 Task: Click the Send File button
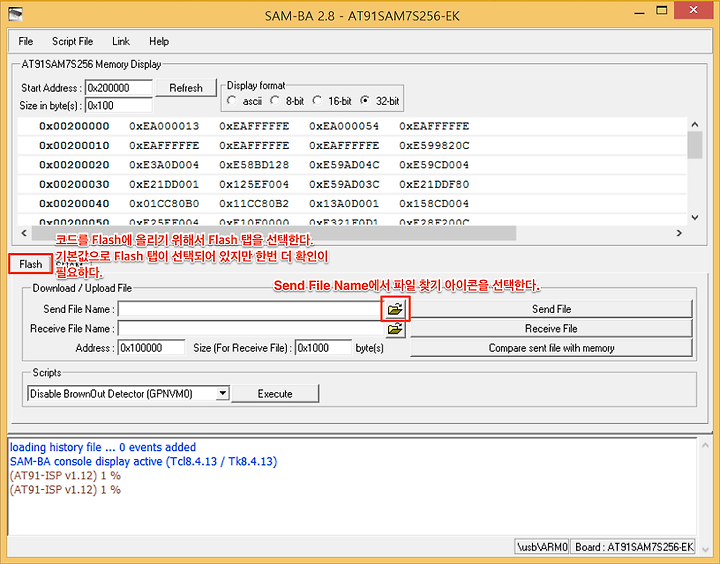(x=551, y=309)
